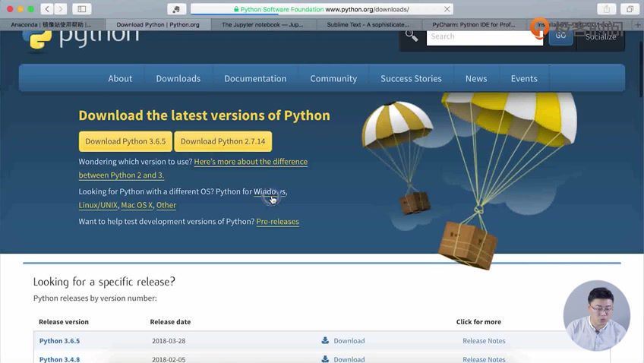Image resolution: width=644 pixels, height=363 pixels.
Task: Open 'Here's more about the difference' link
Action: pos(251,162)
